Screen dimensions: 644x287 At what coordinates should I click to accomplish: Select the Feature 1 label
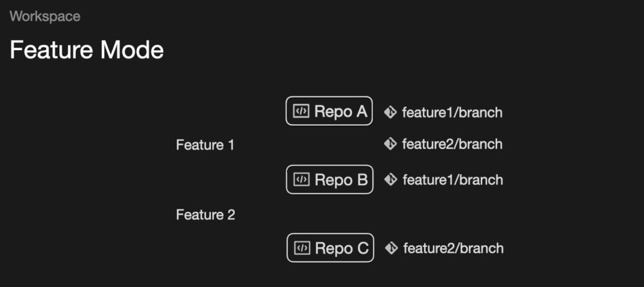pyautogui.click(x=205, y=145)
